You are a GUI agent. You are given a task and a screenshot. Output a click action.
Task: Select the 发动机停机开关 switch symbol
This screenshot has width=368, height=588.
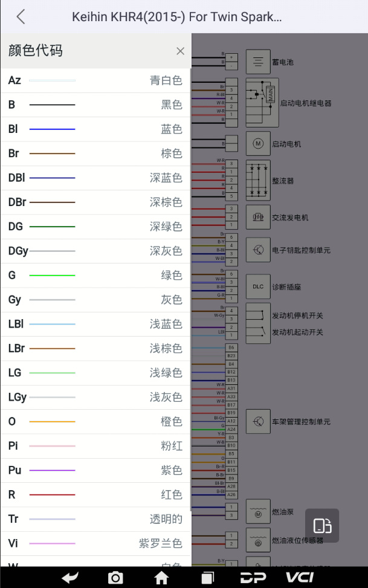point(258,315)
